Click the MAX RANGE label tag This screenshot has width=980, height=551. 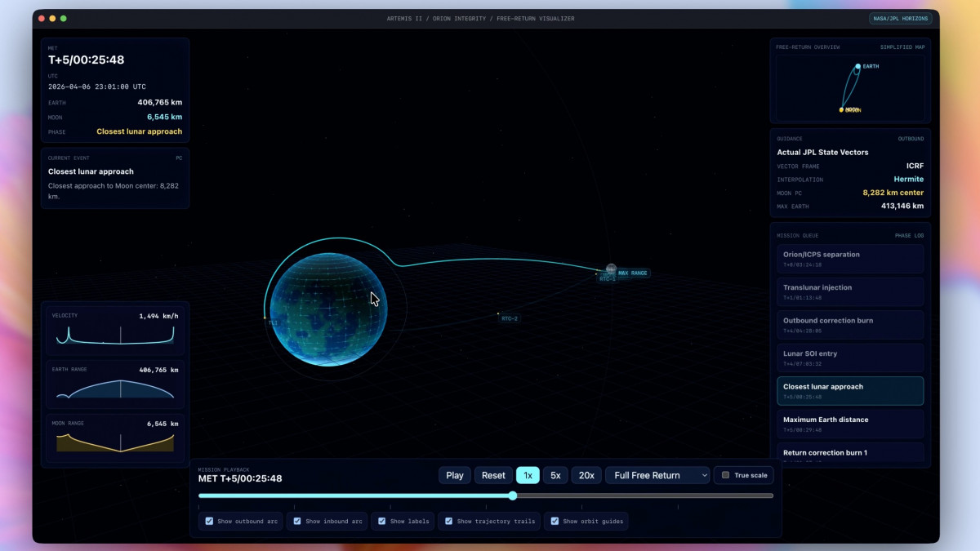(633, 273)
